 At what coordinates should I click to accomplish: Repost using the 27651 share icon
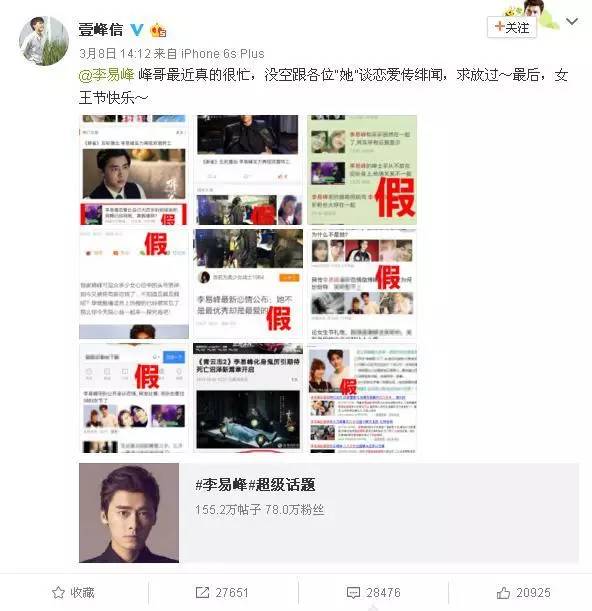click(x=222, y=592)
